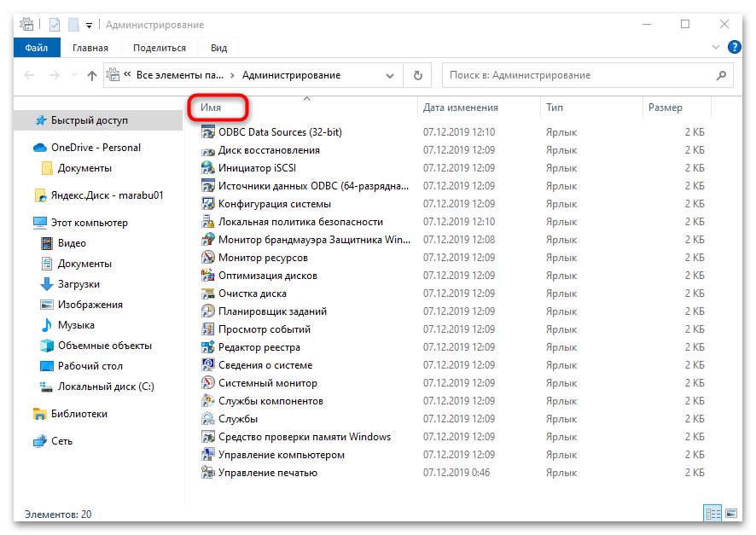Go up one folder level with up arrow

tap(92, 75)
